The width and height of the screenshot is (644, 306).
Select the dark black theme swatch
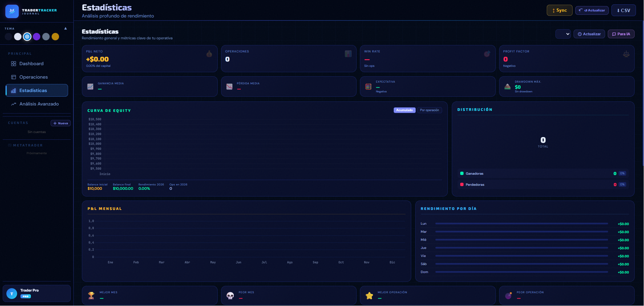click(8, 37)
